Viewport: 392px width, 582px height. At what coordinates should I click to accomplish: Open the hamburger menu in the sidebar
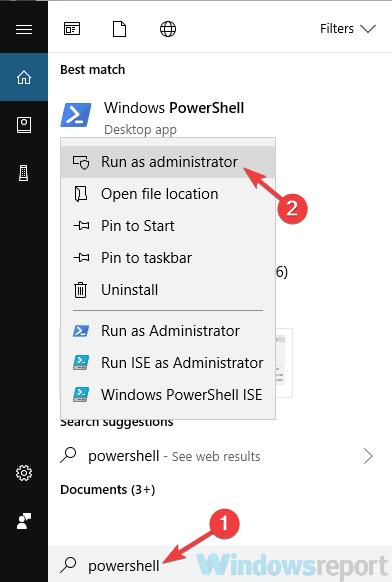pos(24,29)
